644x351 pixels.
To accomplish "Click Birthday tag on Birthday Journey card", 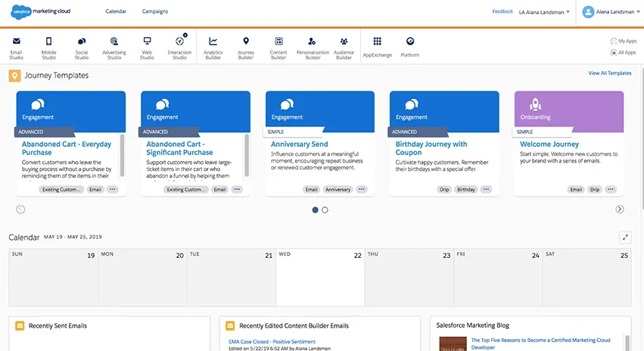I will coord(465,189).
